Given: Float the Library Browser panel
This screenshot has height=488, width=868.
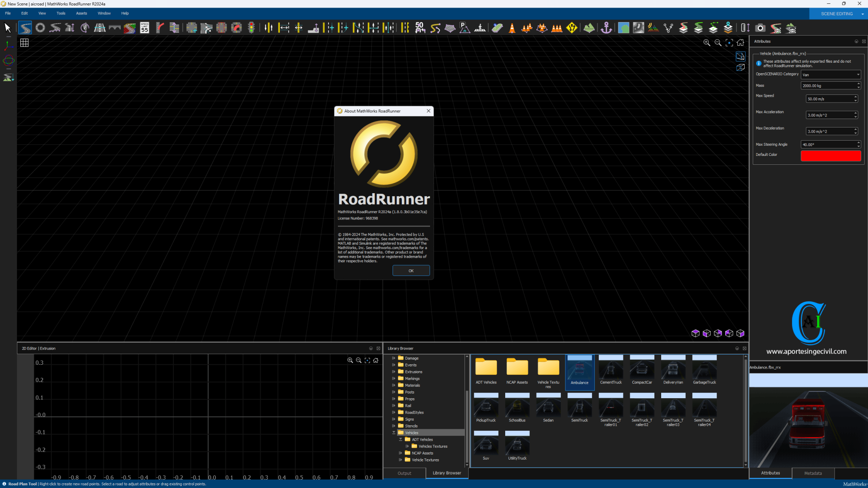Looking at the screenshot, I should pyautogui.click(x=737, y=348).
